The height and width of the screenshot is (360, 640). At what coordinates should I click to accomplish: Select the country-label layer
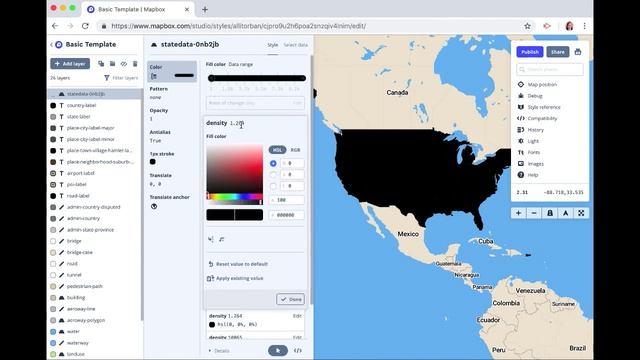(95, 105)
